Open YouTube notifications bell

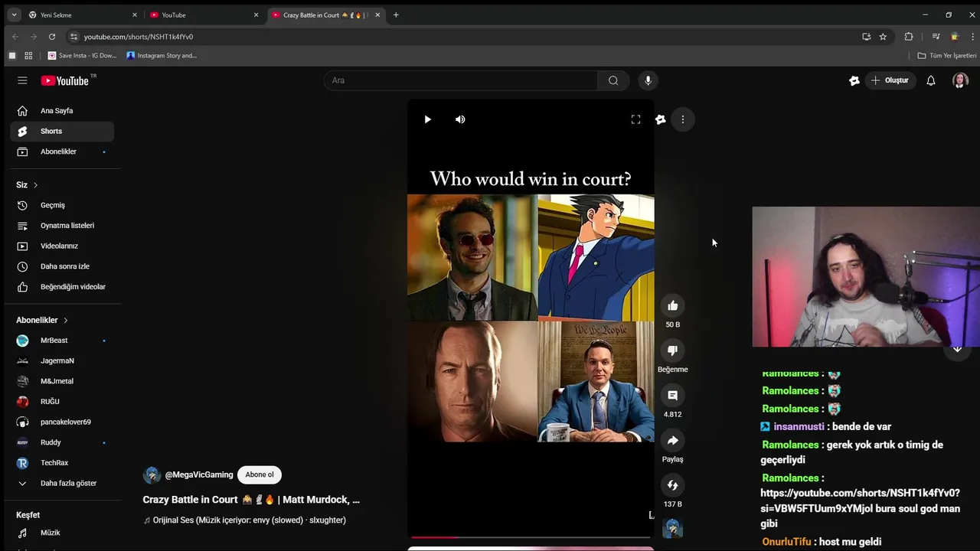[931, 80]
